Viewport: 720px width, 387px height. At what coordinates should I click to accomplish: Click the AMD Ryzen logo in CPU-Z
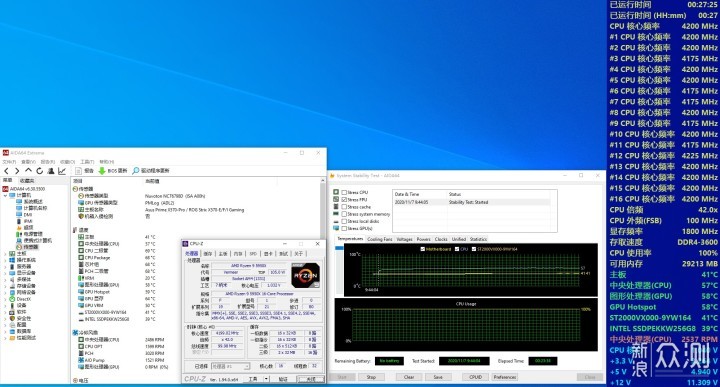pos(305,275)
